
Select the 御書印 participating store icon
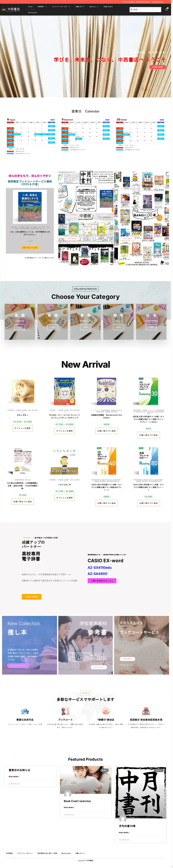[106, 711]
